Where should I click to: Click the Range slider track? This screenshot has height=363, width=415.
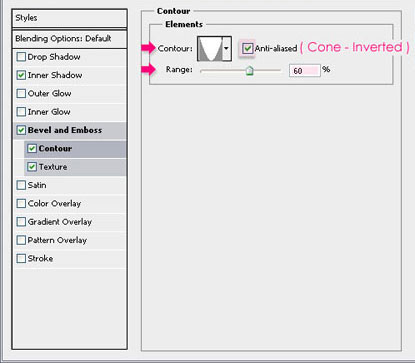pyautogui.click(x=240, y=70)
